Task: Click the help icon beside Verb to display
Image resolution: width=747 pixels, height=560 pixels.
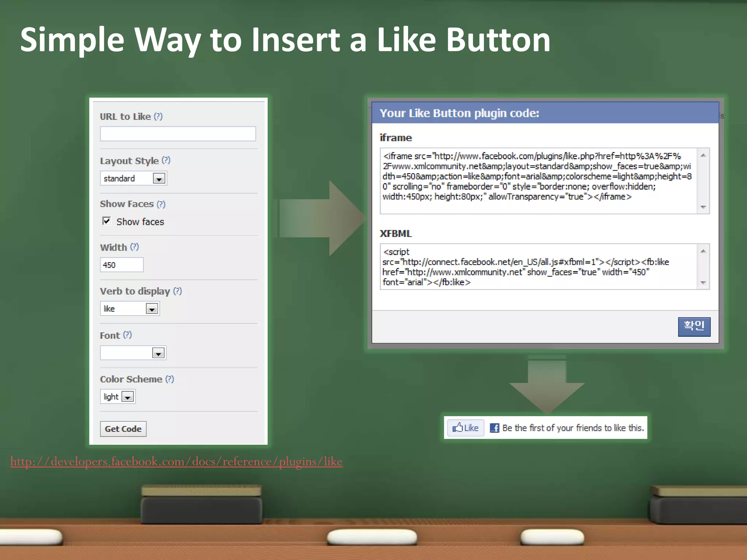Action: point(177,291)
